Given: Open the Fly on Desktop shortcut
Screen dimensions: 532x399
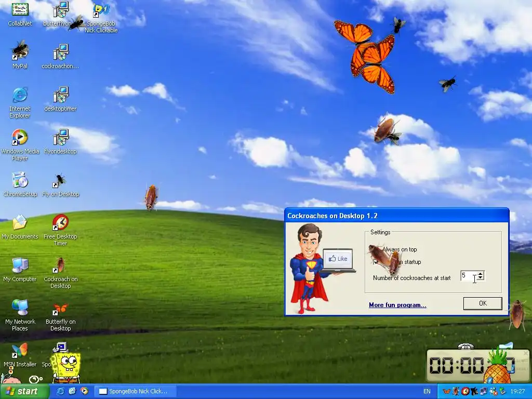Looking at the screenshot, I should click(x=60, y=184).
